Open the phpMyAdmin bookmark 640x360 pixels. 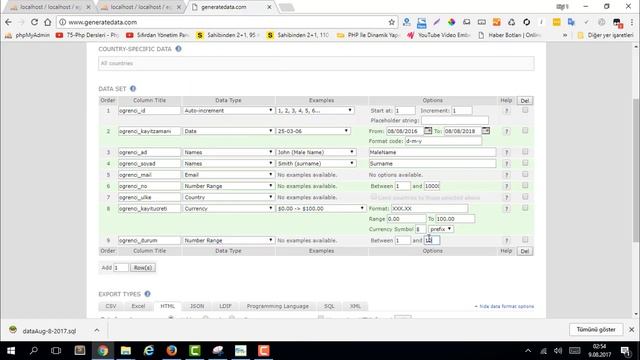[27, 36]
